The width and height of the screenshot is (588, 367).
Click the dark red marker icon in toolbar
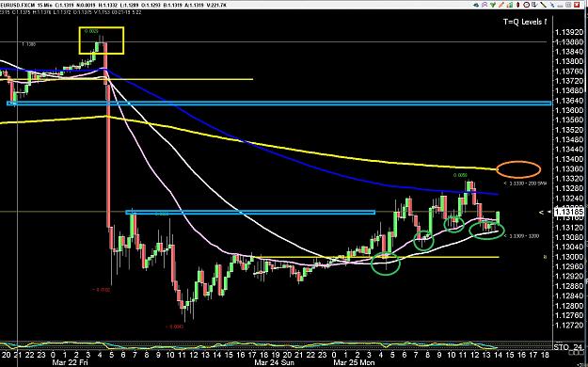pyautogui.click(x=517, y=5)
